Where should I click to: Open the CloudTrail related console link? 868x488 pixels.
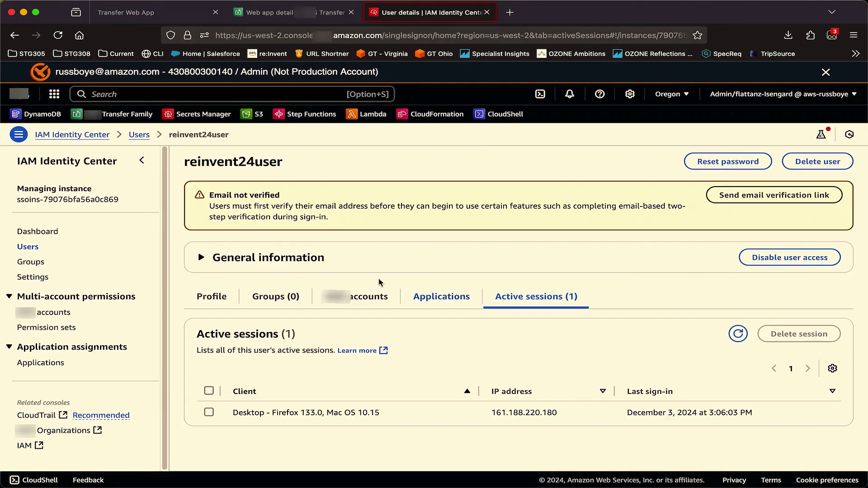[42, 415]
